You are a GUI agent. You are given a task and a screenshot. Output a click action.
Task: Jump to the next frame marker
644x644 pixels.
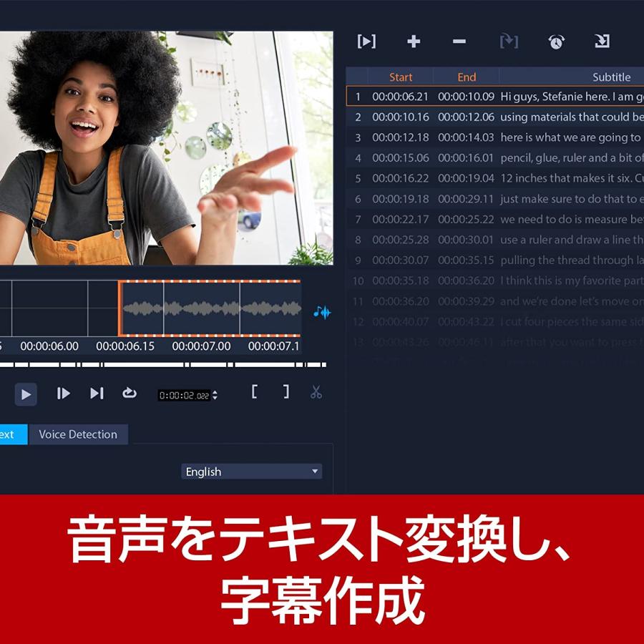pyautogui.click(x=97, y=393)
